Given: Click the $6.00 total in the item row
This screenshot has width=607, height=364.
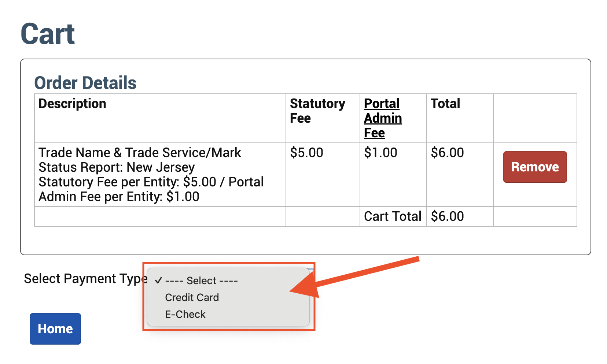Looking at the screenshot, I should point(447,153).
